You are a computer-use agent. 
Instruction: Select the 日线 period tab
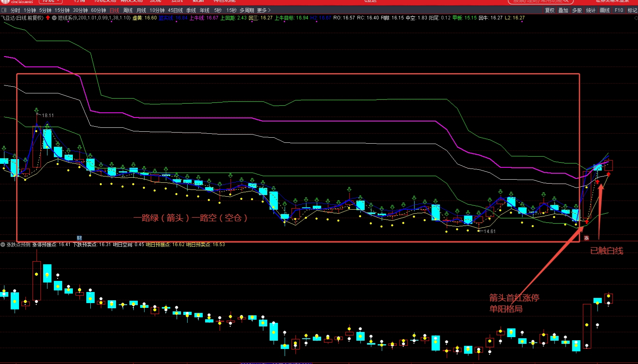point(114,10)
